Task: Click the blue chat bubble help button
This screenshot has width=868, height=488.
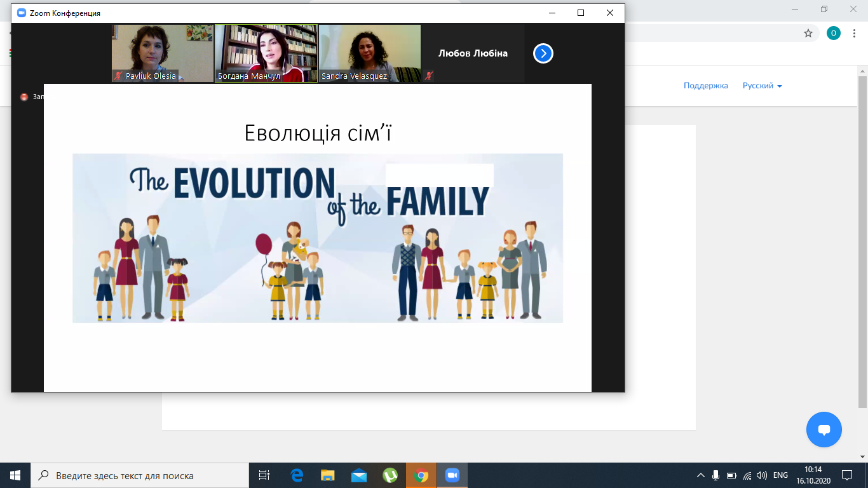Action: (824, 430)
